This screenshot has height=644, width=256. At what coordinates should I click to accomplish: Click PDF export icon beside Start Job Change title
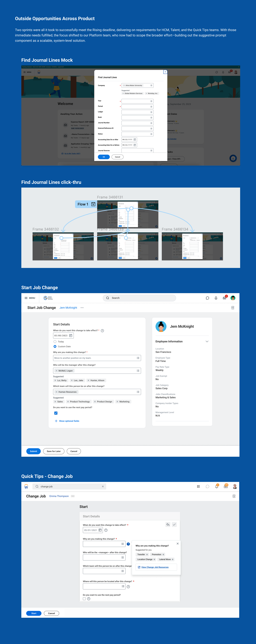pyautogui.click(x=233, y=308)
